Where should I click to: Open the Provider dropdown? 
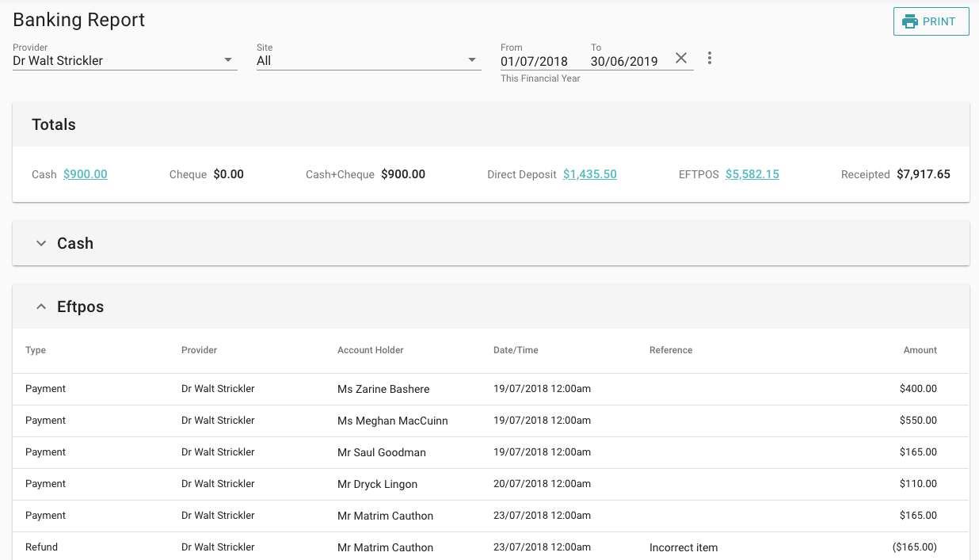click(x=124, y=60)
